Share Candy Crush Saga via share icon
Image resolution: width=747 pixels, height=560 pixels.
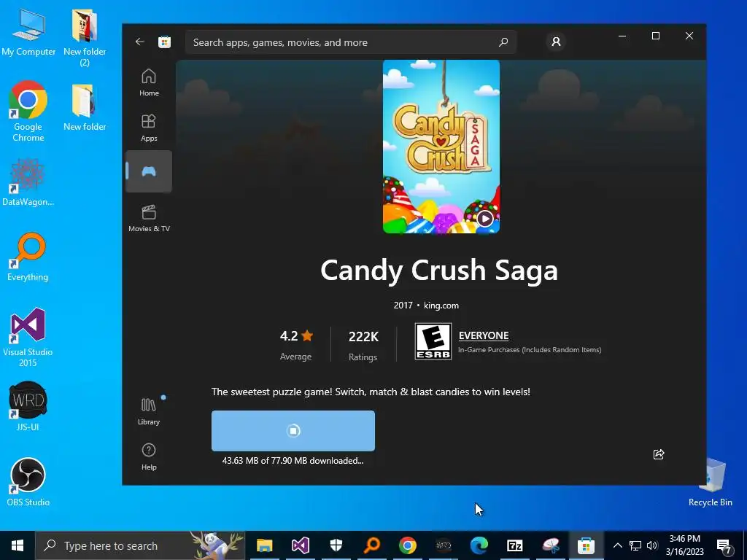659,454
